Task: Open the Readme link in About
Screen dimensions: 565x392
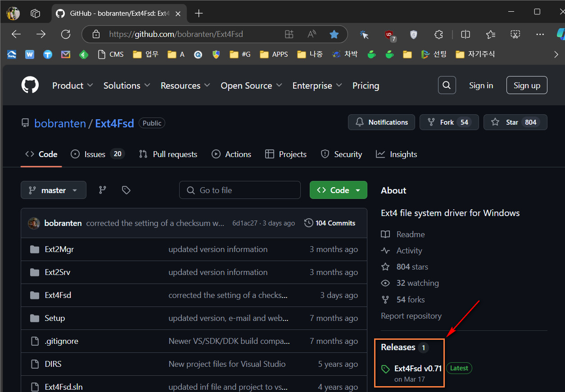Action: point(403,234)
